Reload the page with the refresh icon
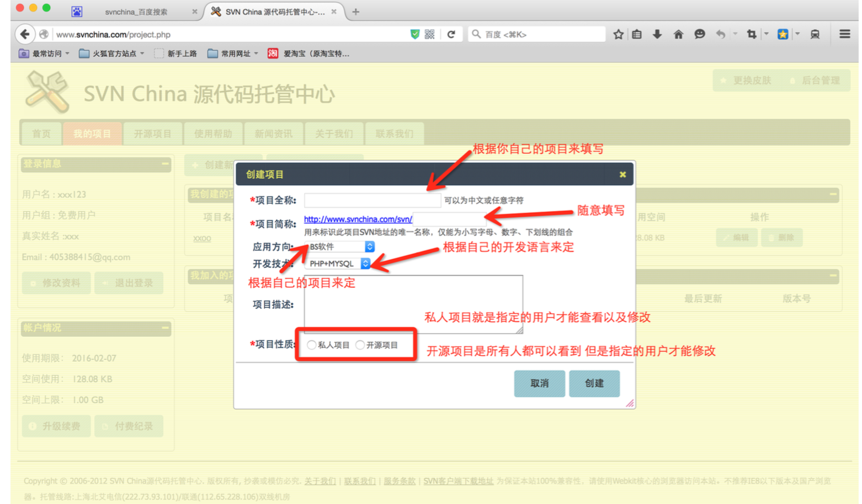The width and height of the screenshot is (862, 504). point(451,34)
